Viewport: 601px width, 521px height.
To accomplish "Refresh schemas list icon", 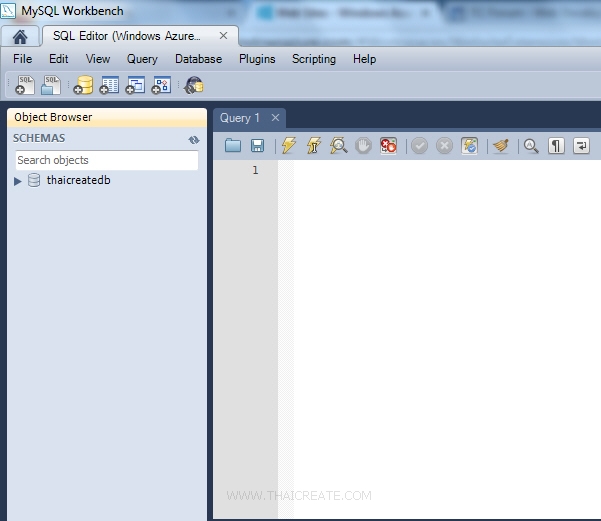I will [x=194, y=140].
